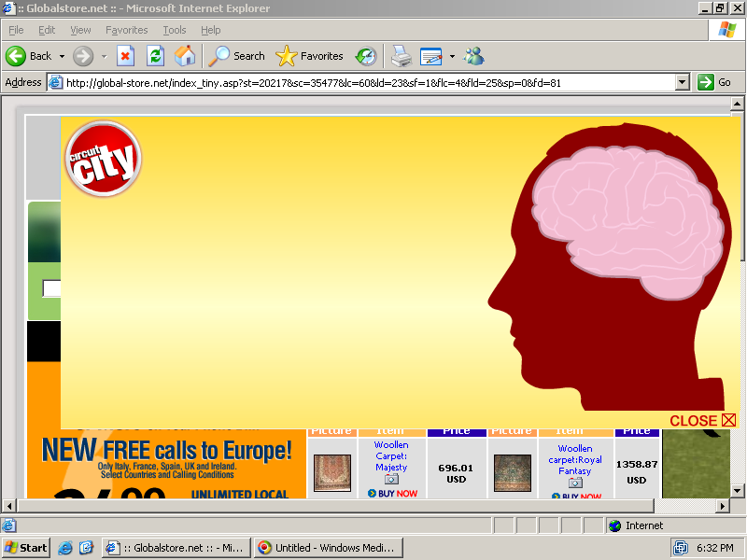Image resolution: width=747 pixels, height=560 pixels.
Task: Switch to Untitled Windows Media taskbar button
Action: coord(329,548)
